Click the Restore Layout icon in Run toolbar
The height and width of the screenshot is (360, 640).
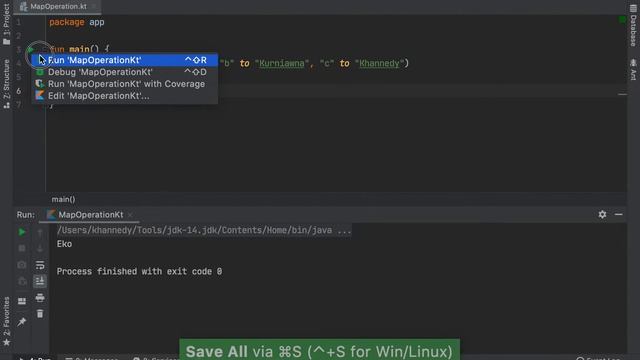(x=22, y=301)
